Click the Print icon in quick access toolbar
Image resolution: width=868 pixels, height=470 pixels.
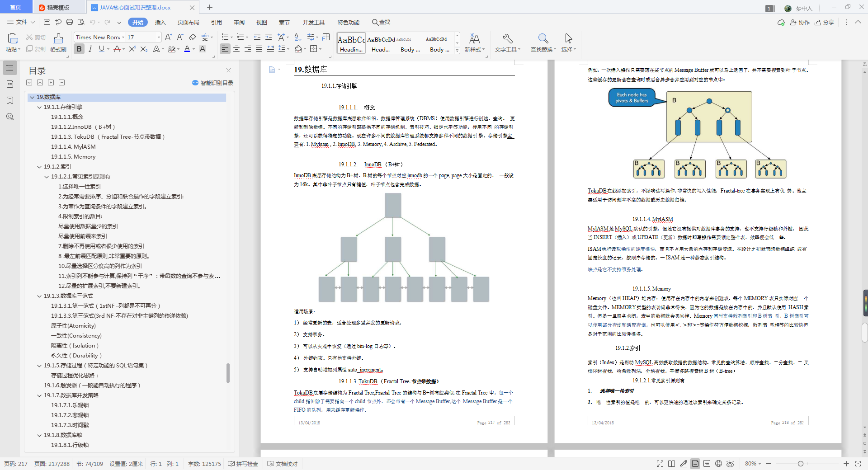pyautogui.click(x=70, y=22)
